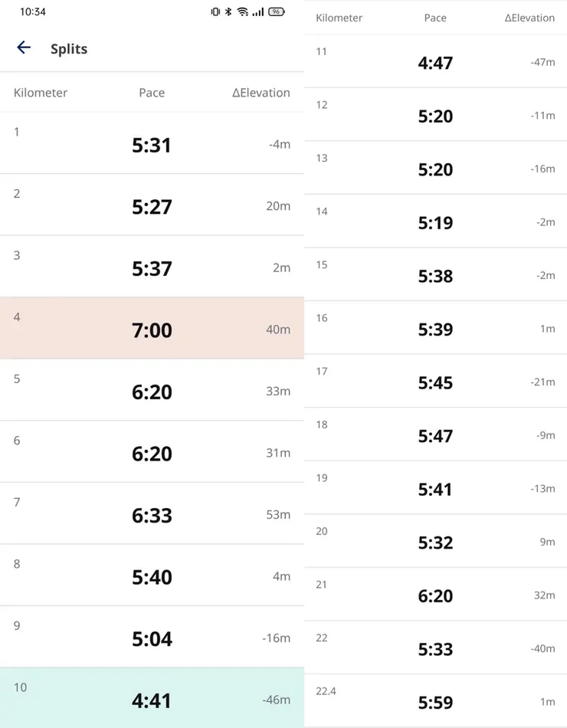Tap the Bluetooth status icon
The image size is (567, 728).
(228, 12)
